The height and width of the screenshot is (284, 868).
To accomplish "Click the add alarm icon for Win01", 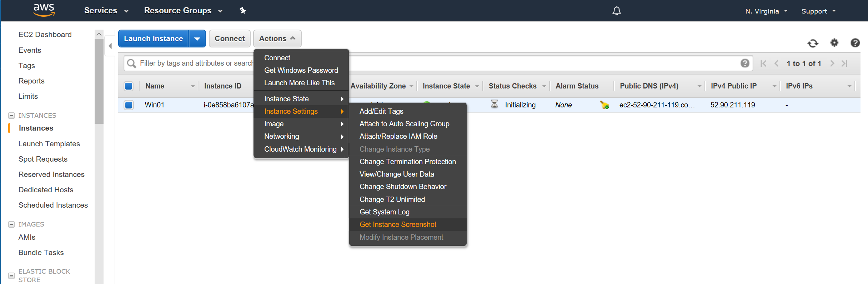I will click(x=604, y=105).
